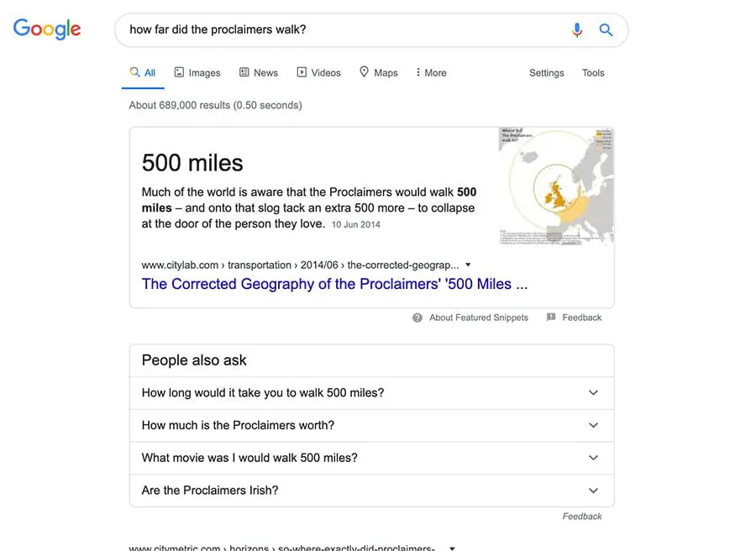
Task: Click into the search query input field
Action: pyautogui.click(x=336, y=30)
